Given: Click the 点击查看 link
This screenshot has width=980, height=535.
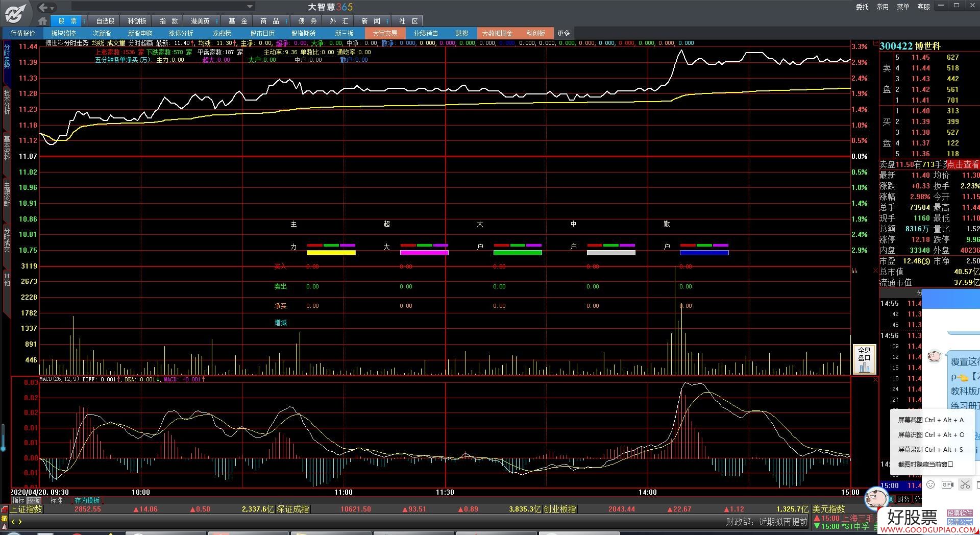Looking at the screenshot, I should 963,164.
